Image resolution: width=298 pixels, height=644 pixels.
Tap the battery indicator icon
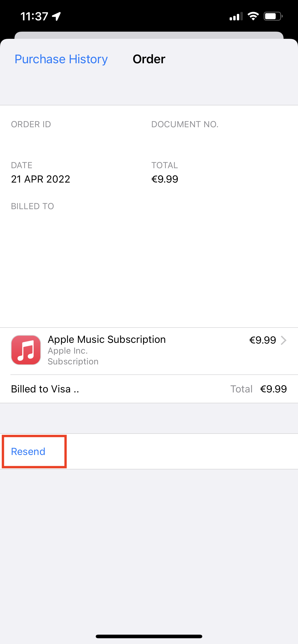coord(273,16)
